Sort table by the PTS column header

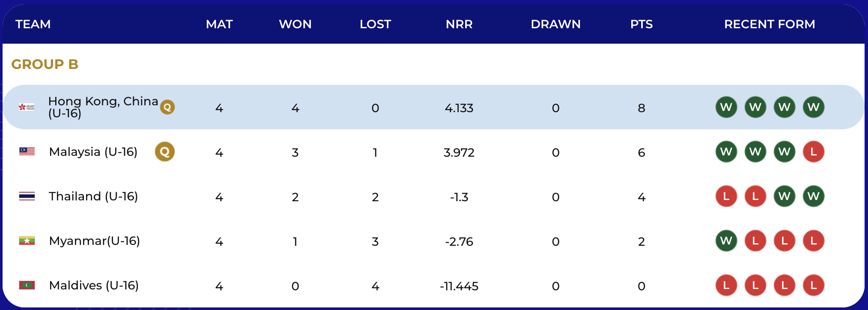[x=641, y=24]
